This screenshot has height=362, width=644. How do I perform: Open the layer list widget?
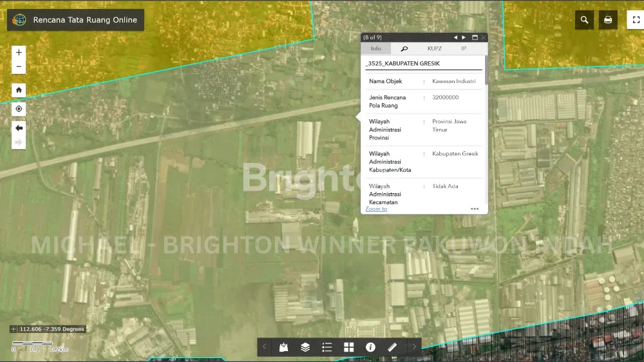coord(305,347)
